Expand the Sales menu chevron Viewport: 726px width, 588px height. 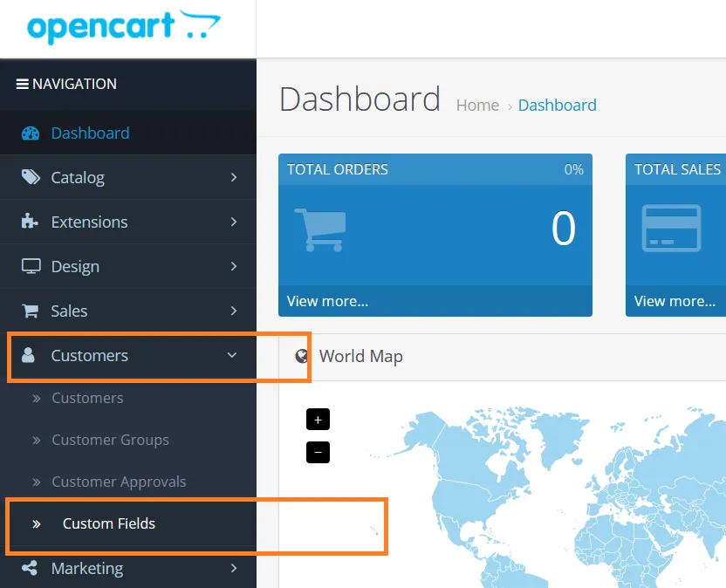coord(234,311)
